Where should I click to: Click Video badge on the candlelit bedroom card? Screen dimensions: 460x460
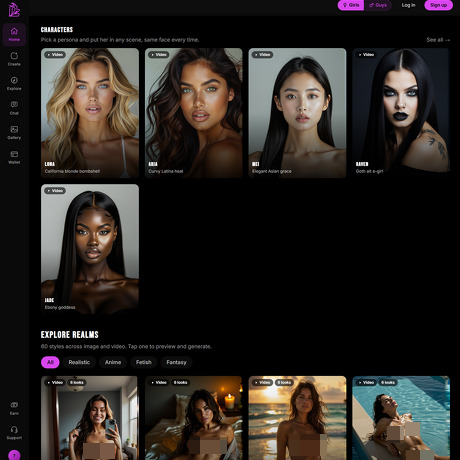(x=159, y=382)
